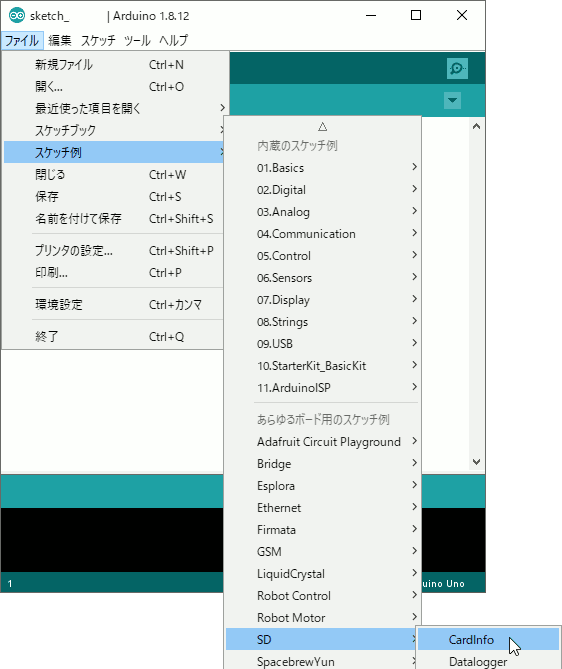Open SpacebrewYun examples
This screenshot has height=669, width=562.
pyautogui.click(x=321, y=660)
